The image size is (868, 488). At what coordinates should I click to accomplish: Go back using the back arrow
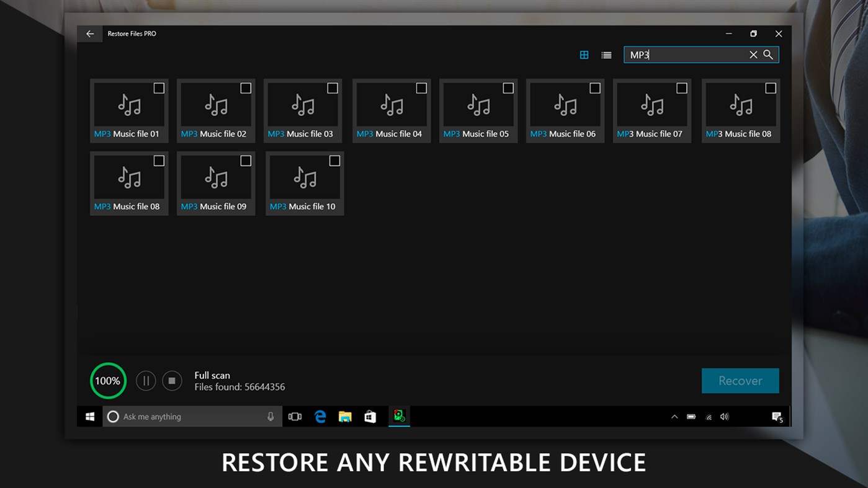tap(89, 33)
